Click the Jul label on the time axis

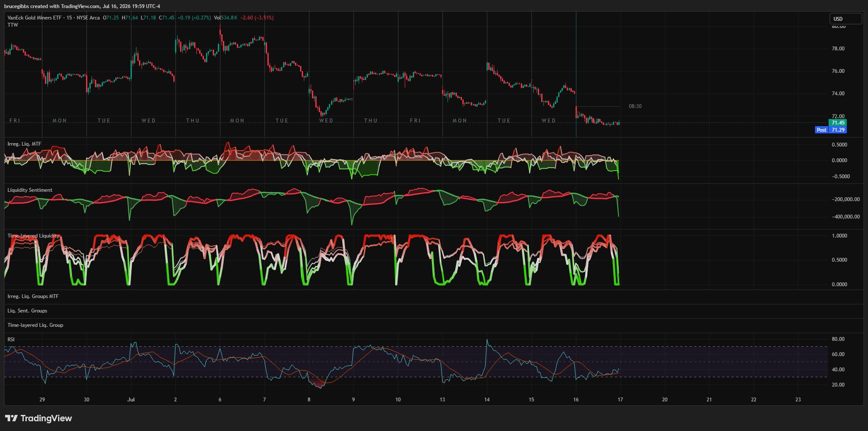point(131,400)
